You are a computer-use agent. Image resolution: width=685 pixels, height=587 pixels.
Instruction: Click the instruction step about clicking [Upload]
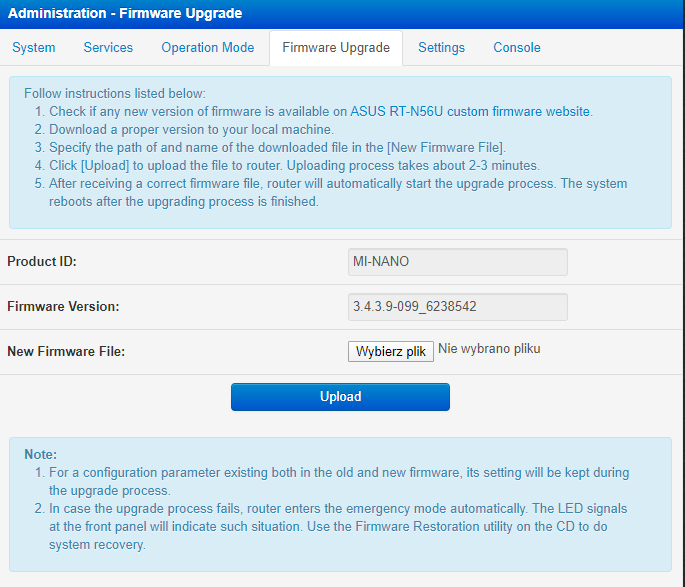(x=294, y=165)
